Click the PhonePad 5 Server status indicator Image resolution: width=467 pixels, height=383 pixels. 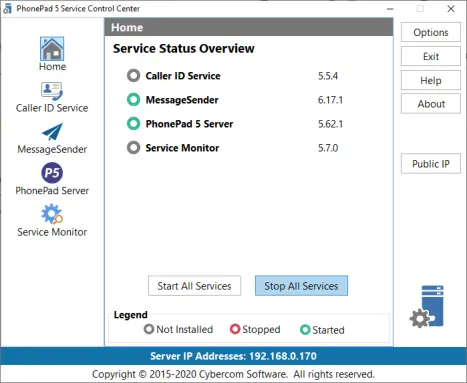pyautogui.click(x=134, y=124)
